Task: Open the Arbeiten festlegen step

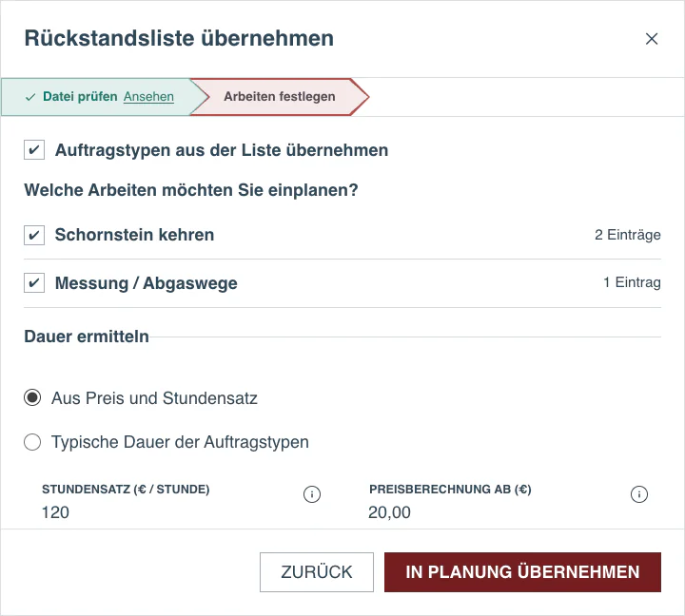Action: point(280,96)
